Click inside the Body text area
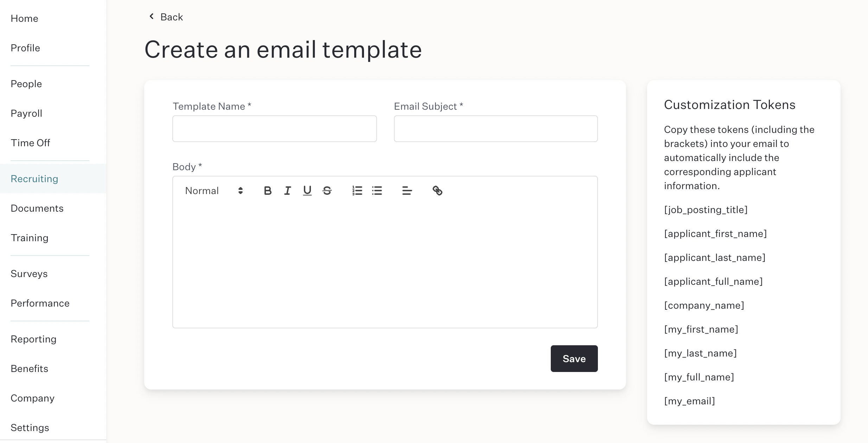Screen dimensions: 868x443 pyautogui.click(x=385, y=266)
